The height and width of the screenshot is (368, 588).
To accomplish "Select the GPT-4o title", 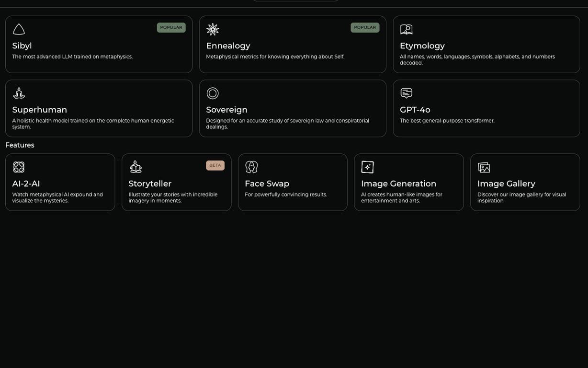I will click(415, 110).
